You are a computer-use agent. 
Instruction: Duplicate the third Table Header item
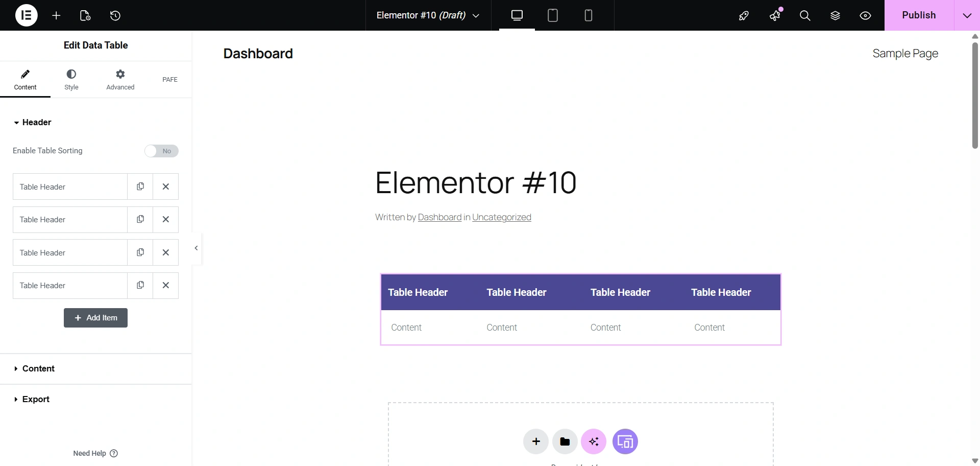click(140, 252)
